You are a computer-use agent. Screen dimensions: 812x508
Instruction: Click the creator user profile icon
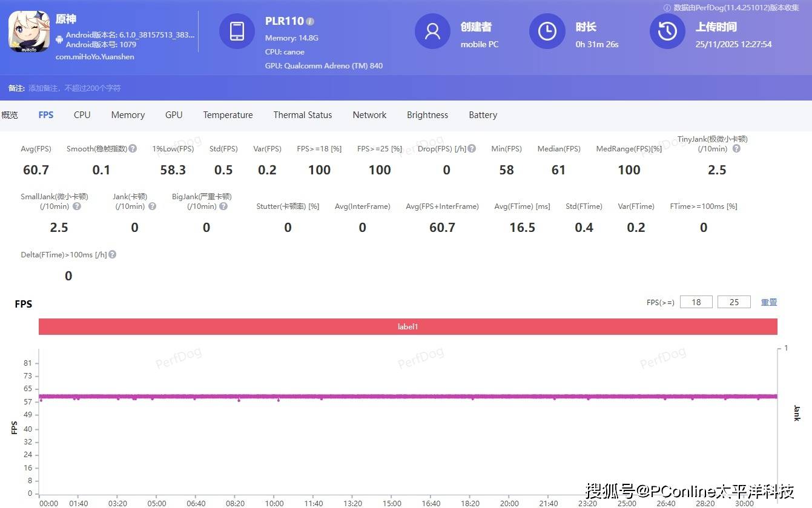coord(432,31)
